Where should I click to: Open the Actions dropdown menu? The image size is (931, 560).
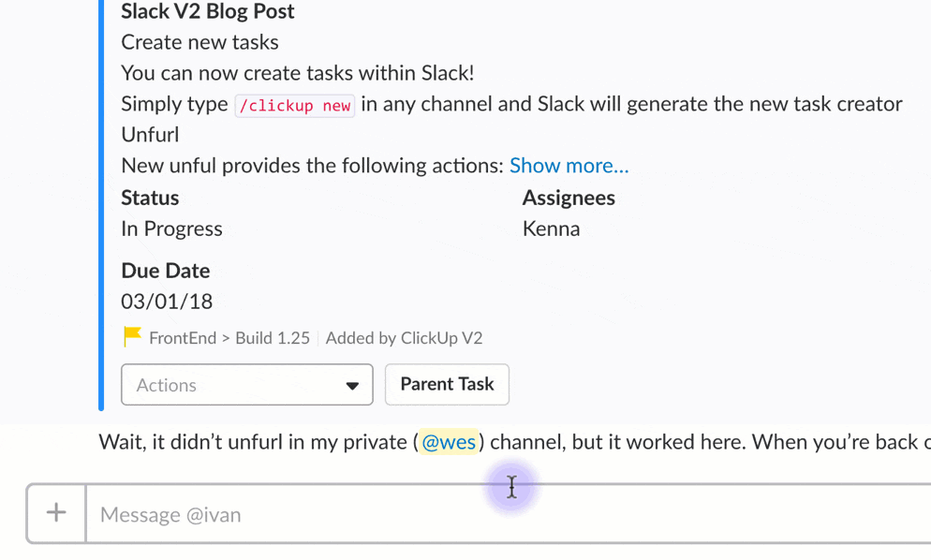[x=246, y=385]
